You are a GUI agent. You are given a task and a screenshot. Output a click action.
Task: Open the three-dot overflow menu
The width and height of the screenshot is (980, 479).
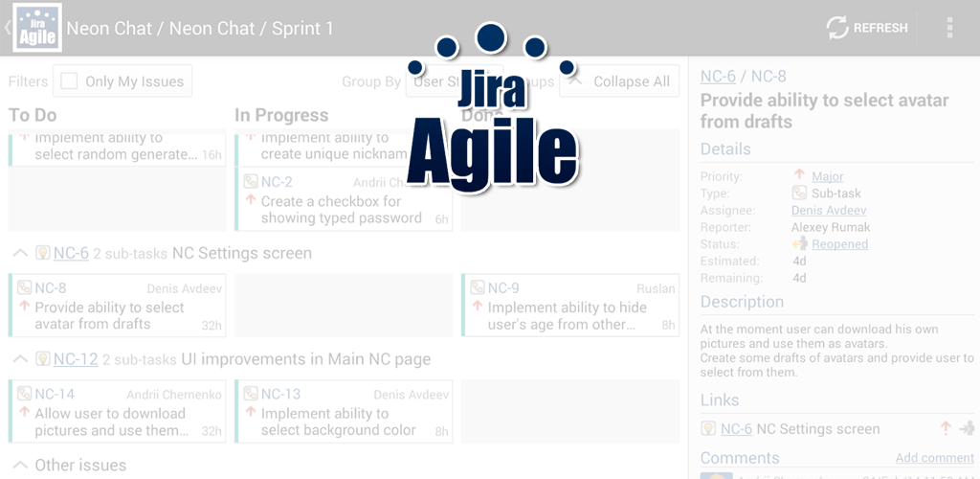point(948,28)
